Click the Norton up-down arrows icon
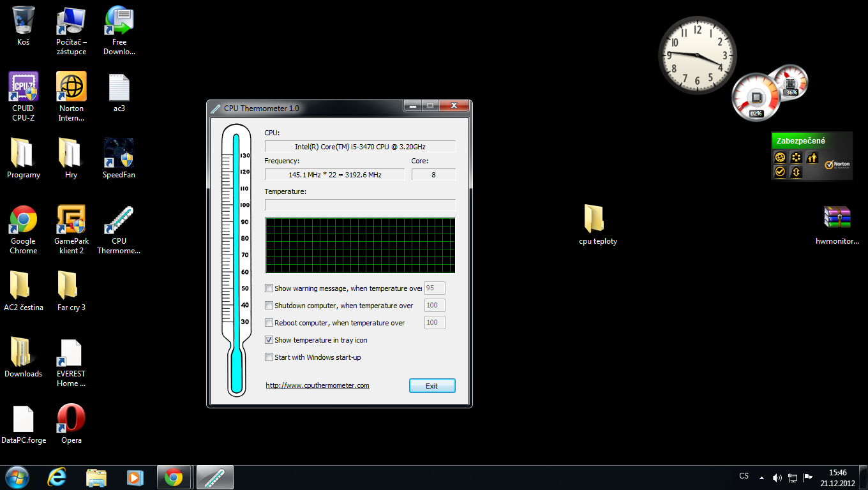Image resolution: width=868 pixels, height=490 pixels. (796, 172)
